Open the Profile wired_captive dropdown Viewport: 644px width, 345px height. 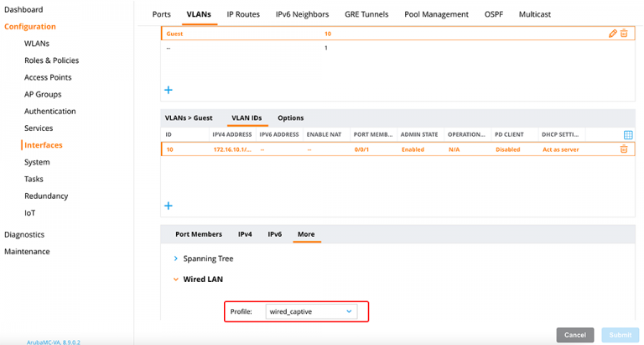point(311,311)
